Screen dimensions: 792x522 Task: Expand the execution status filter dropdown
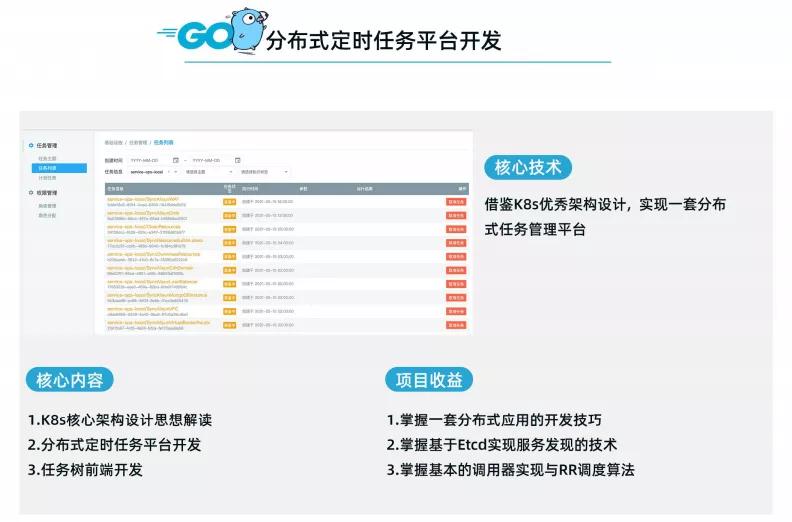pos(264,171)
